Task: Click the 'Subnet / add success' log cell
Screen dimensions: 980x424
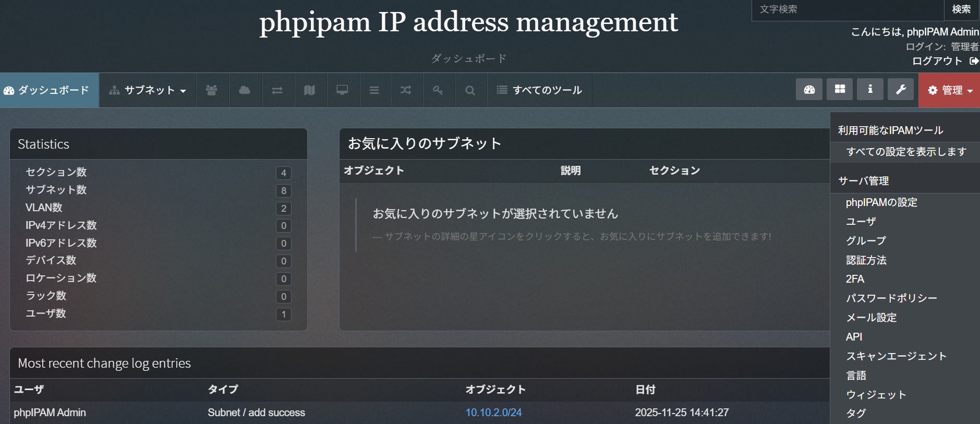Action: [256, 413]
